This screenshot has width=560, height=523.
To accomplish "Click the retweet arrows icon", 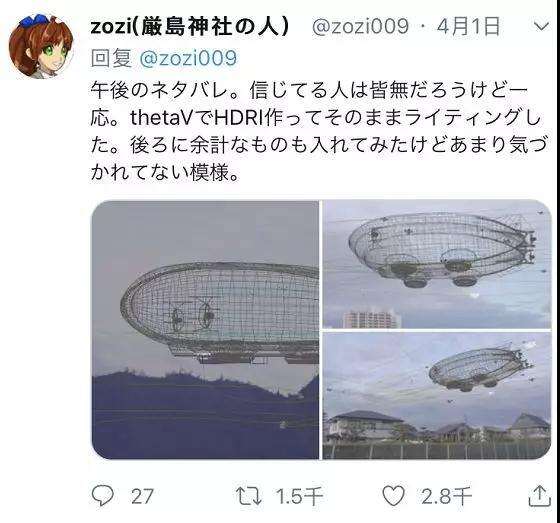I will 249,496.
